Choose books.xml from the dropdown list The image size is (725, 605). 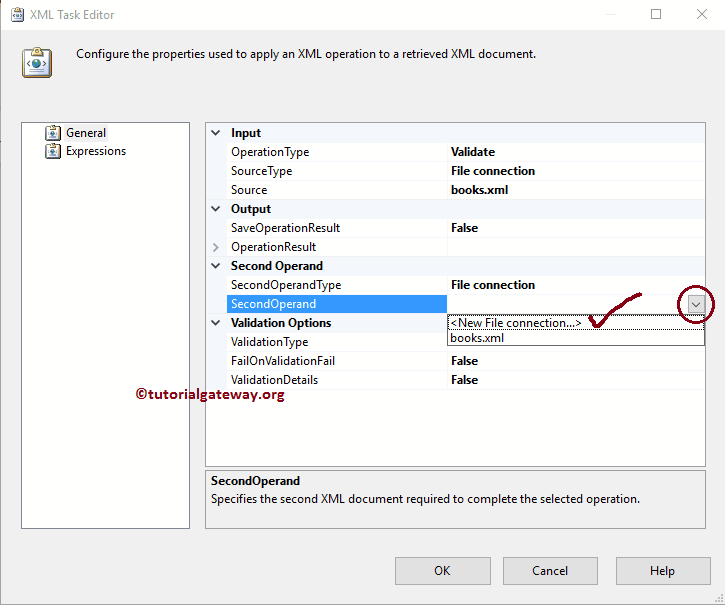(x=576, y=338)
